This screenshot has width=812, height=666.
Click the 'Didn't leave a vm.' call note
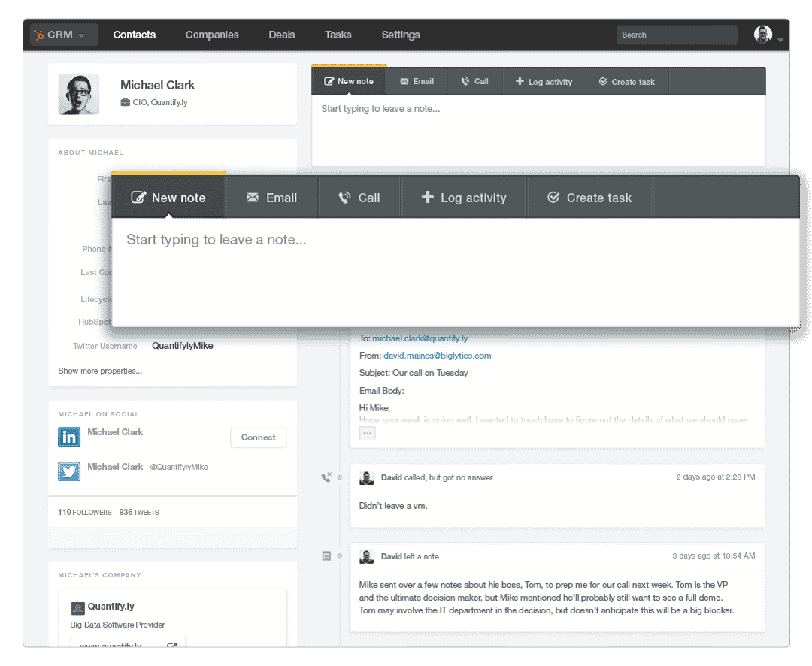(393, 506)
